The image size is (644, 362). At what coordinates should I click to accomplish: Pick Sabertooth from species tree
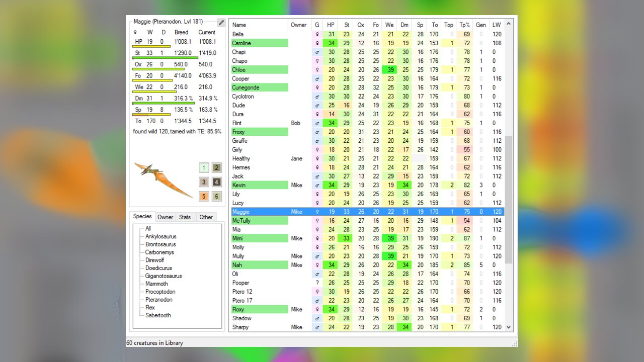[x=158, y=315]
